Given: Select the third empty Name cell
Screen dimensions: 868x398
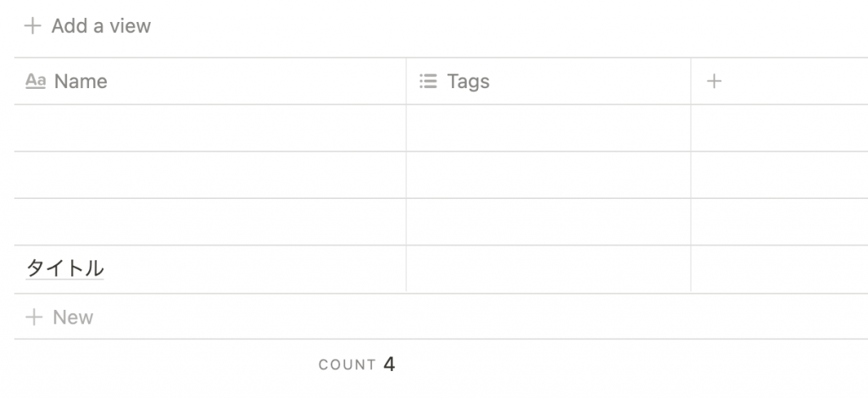Looking at the screenshot, I should pyautogui.click(x=210, y=222).
